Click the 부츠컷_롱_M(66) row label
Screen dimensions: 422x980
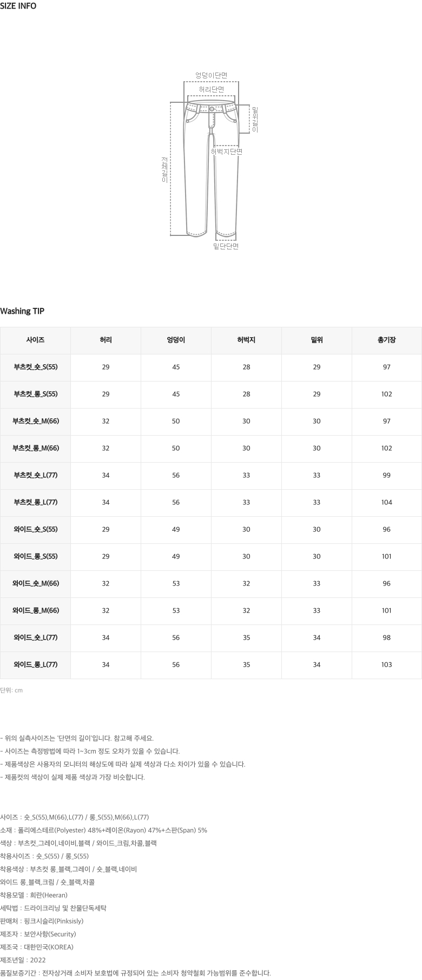tap(35, 449)
